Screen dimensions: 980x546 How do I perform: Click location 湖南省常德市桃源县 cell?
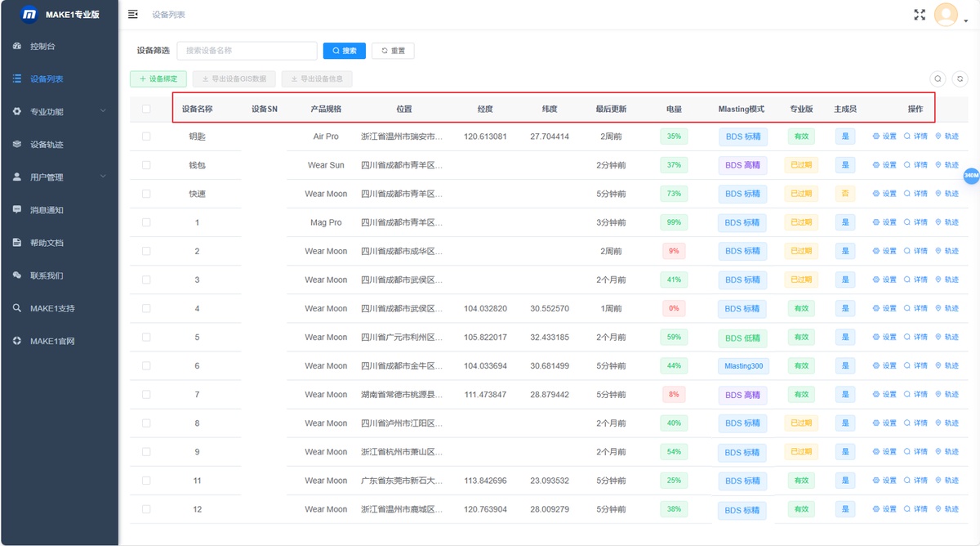[403, 395]
